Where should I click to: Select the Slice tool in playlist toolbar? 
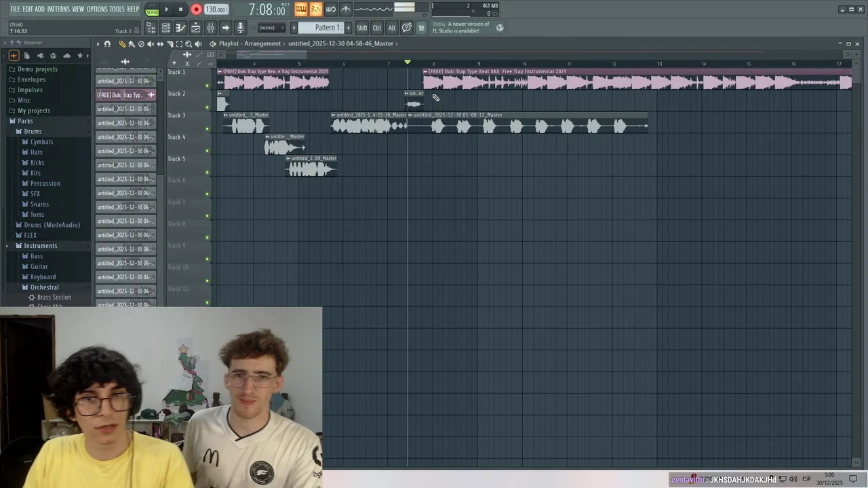[x=170, y=44]
